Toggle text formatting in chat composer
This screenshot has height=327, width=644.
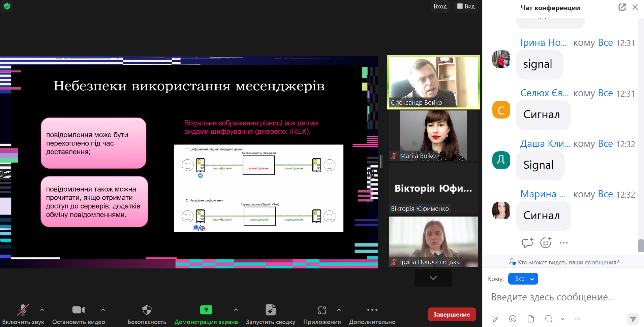[494, 319]
